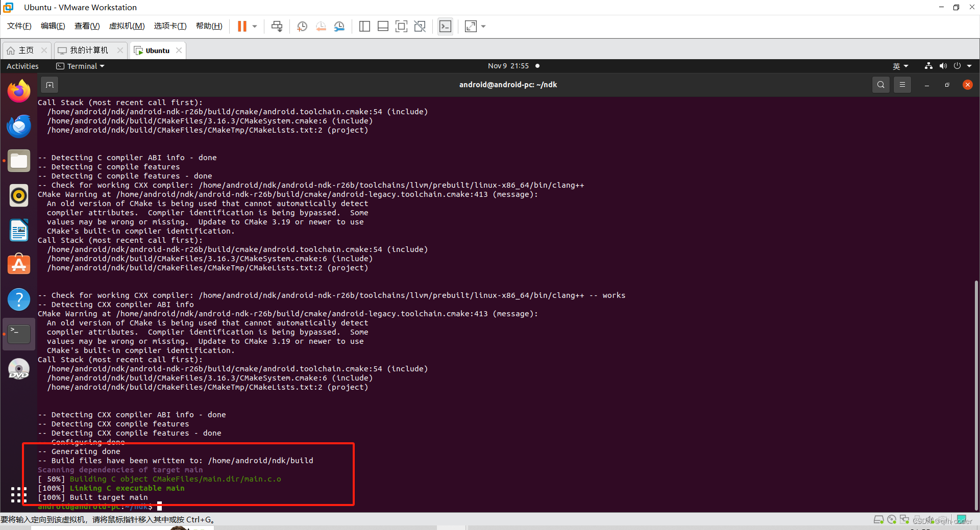Pause the virtual machine from the toolbar
This screenshot has height=530, width=980.
click(242, 26)
